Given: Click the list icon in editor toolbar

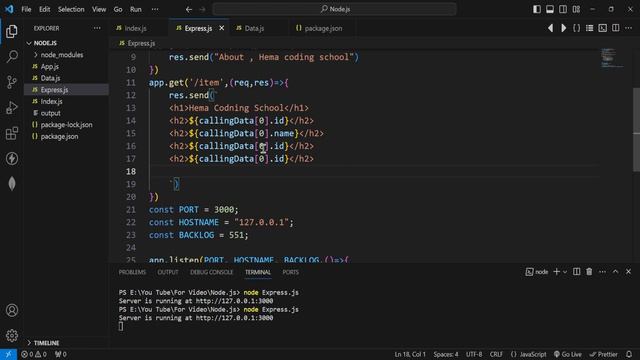Looking at the screenshot, I should [x=590, y=28].
